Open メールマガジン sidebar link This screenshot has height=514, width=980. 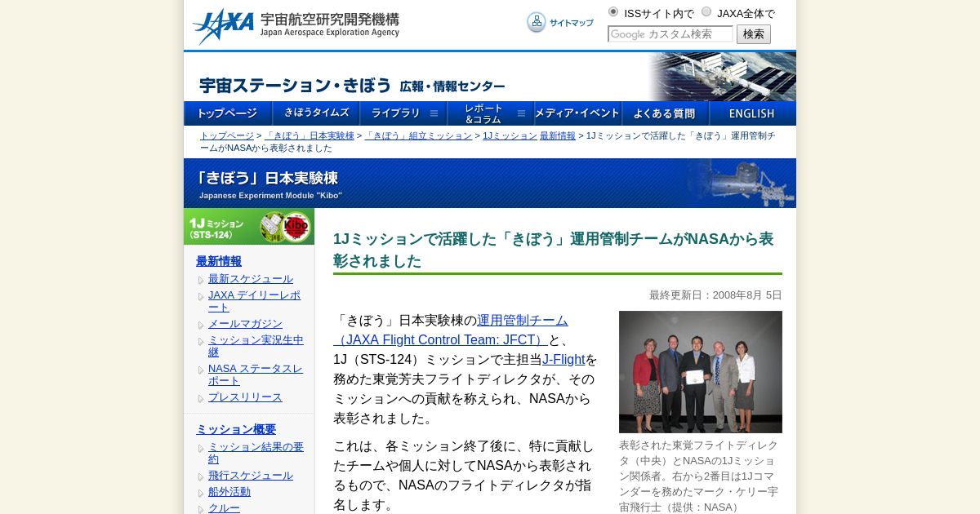[x=245, y=324]
